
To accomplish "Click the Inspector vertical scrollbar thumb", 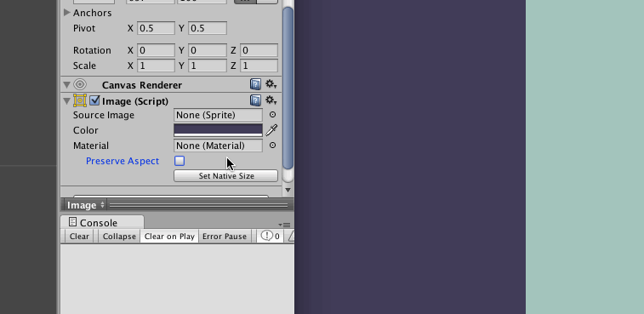I will point(288,88).
